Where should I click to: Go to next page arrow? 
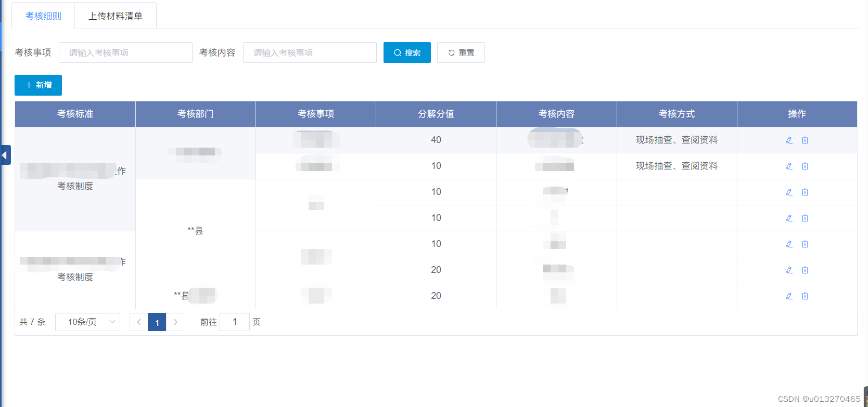[x=176, y=322]
